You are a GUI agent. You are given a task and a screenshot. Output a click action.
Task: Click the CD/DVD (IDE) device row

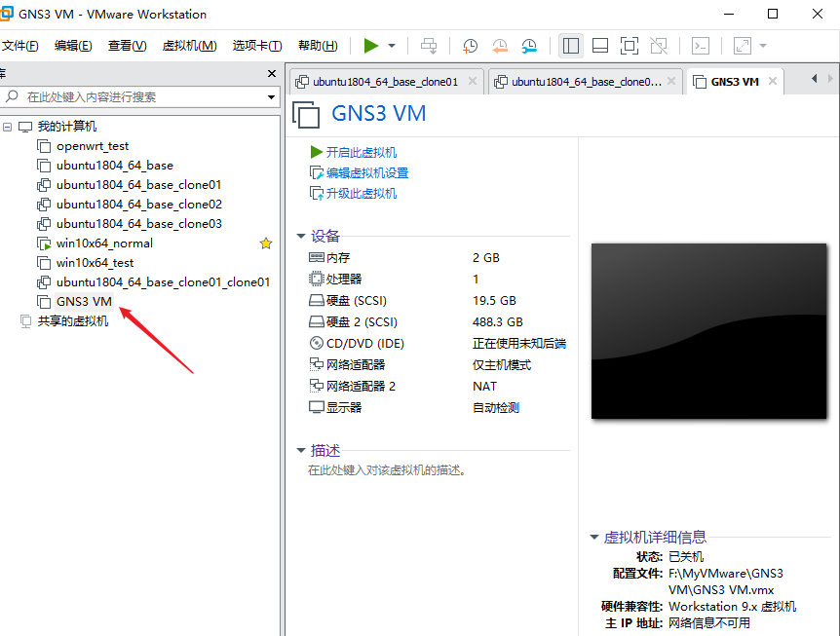tap(439, 343)
